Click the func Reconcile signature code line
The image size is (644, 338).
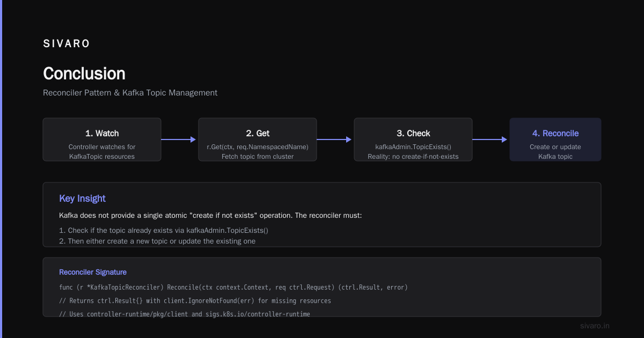(233, 288)
